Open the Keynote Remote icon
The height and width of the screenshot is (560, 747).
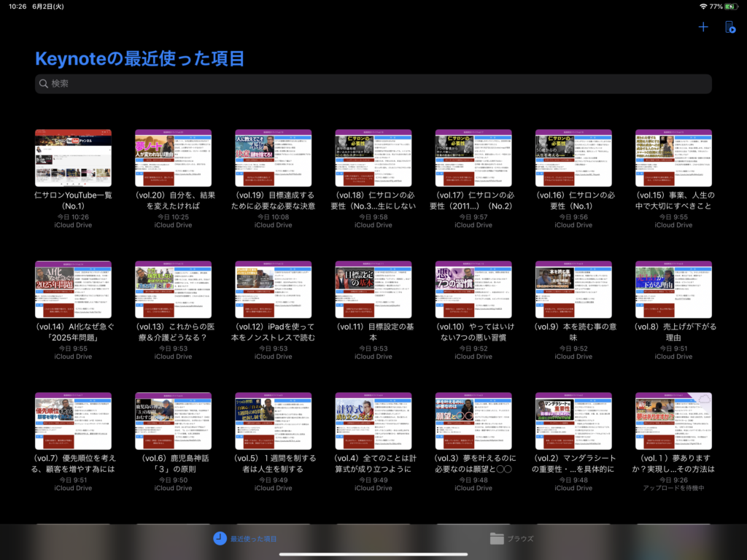point(729,28)
